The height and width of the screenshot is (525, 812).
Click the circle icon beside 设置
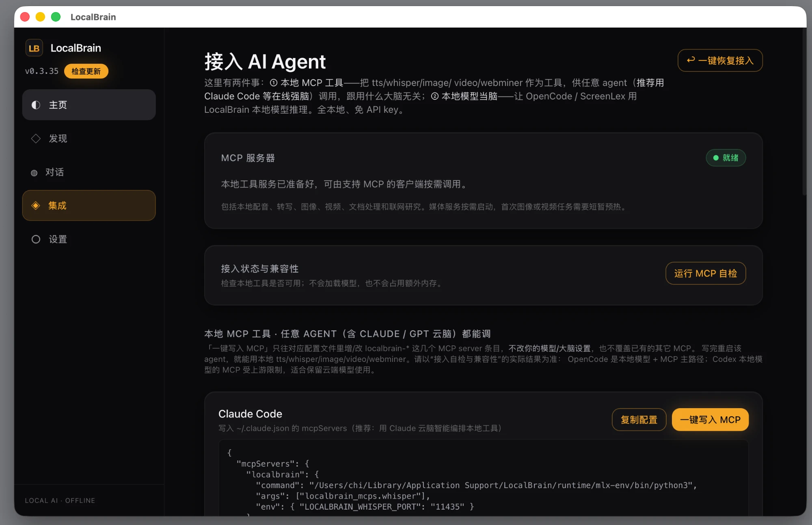pos(36,239)
